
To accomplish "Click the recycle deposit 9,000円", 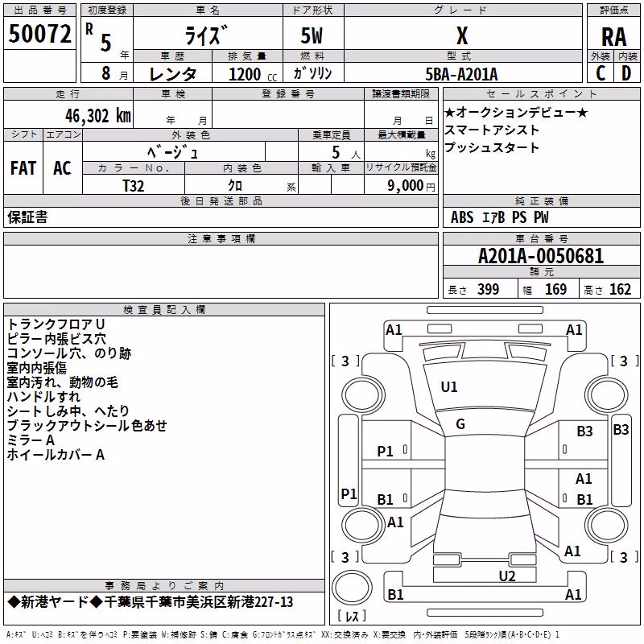I will (411, 186).
